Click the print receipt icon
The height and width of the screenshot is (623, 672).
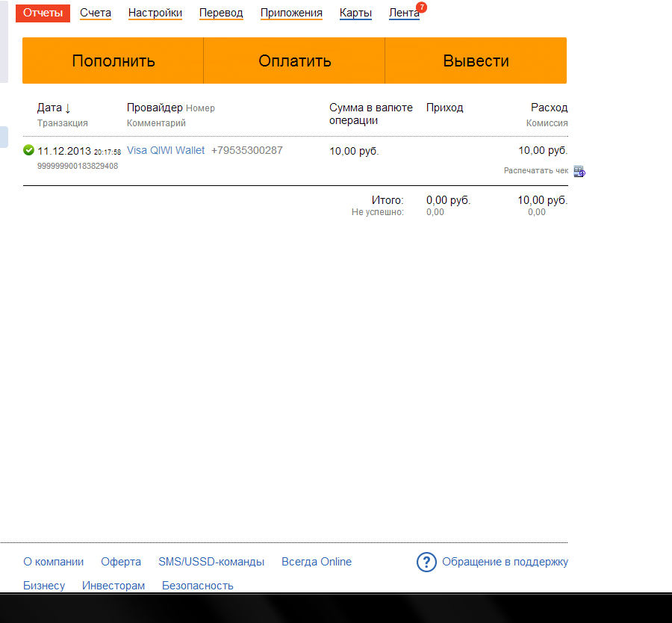(579, 172)
